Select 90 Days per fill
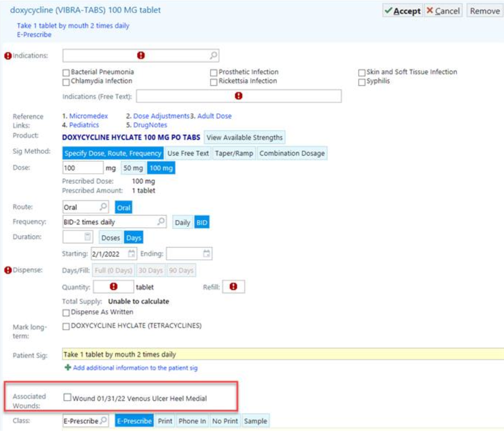504x434 pixels. click(x=181, y=271)
